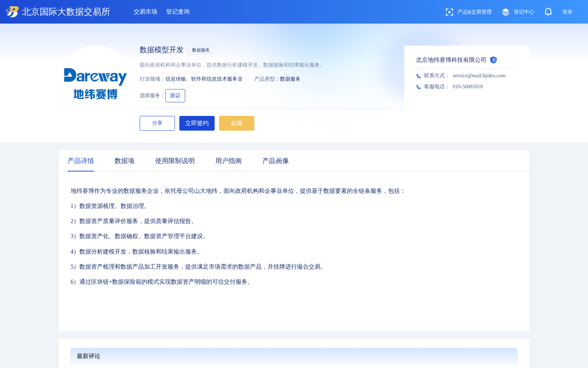Click the 登记中心 layers icon

[506, 12]
